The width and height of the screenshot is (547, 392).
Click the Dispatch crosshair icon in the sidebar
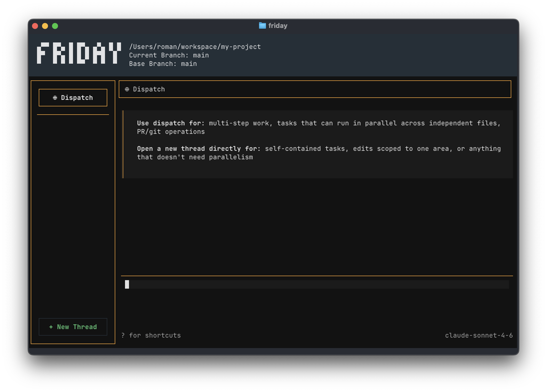point(55,98)
